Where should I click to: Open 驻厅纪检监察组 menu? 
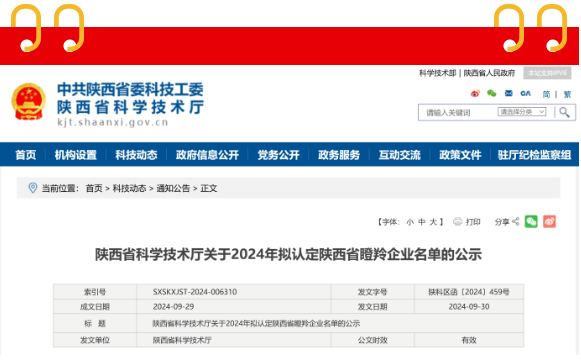[534, 155]
